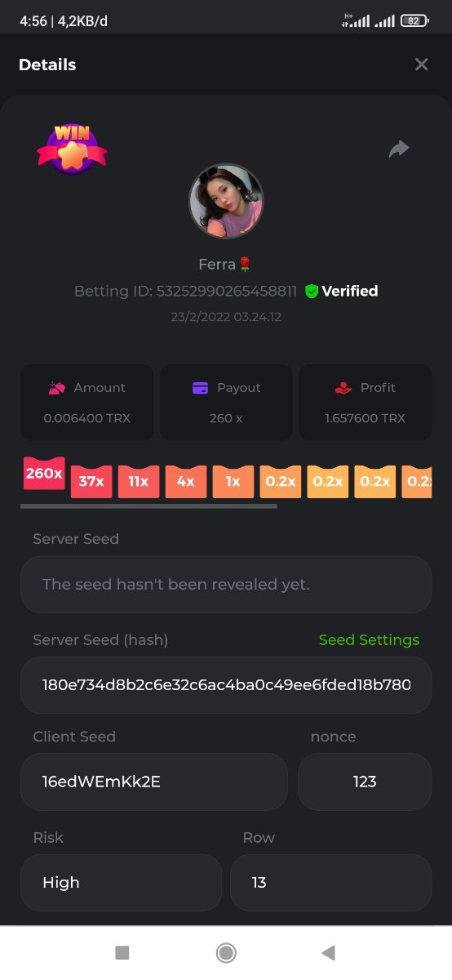452x980 pixels.
Task: Tap the green Verified shield icon
Action: (x=312, y=291)
